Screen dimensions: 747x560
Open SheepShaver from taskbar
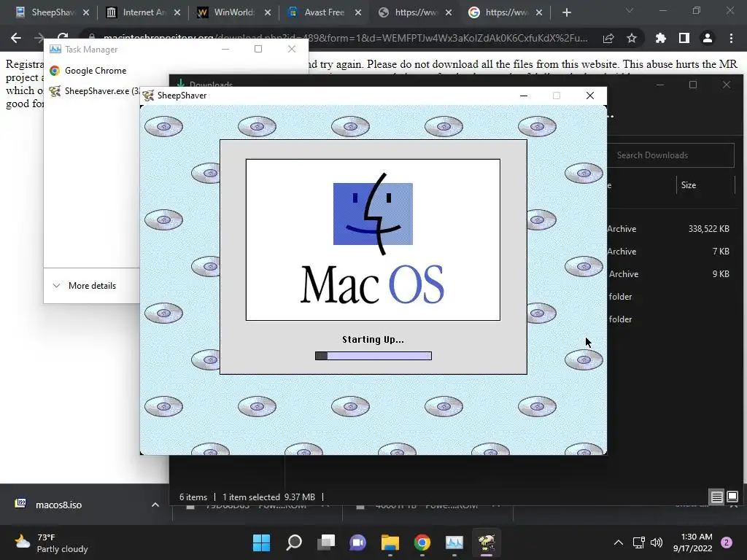click(487, 542)
